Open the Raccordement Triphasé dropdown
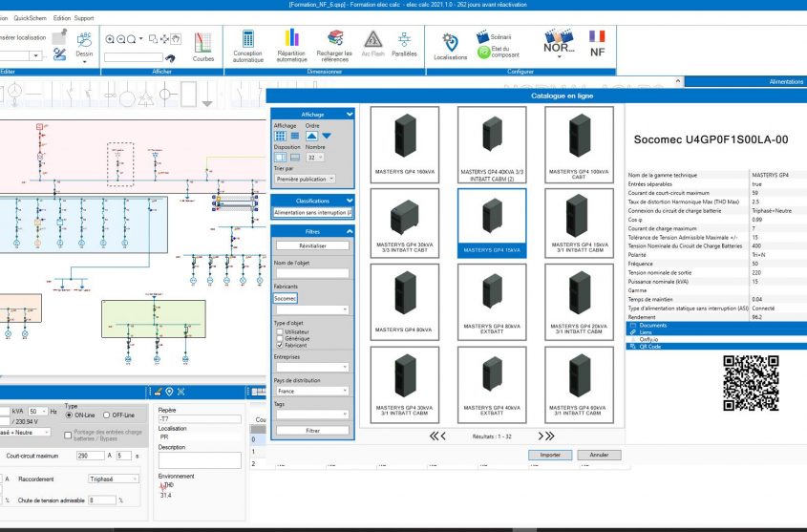The image size is (807, 532). 114,479
